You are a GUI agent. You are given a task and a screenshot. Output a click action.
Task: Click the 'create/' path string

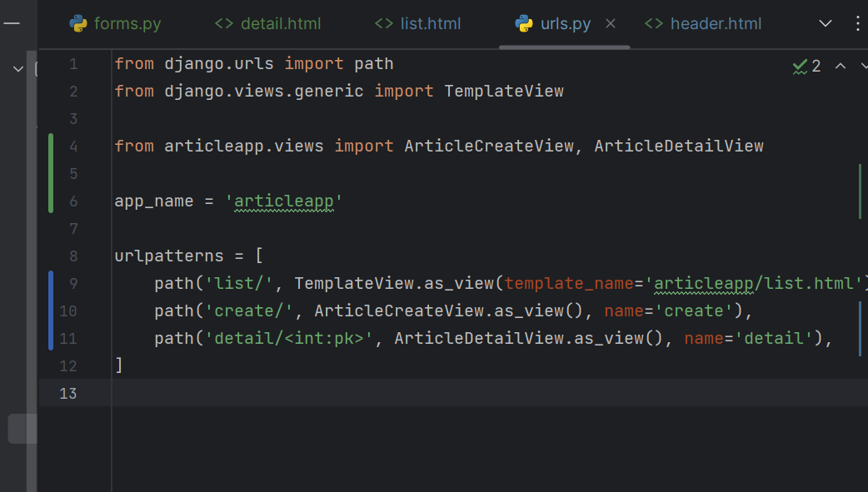pos(249,311)
